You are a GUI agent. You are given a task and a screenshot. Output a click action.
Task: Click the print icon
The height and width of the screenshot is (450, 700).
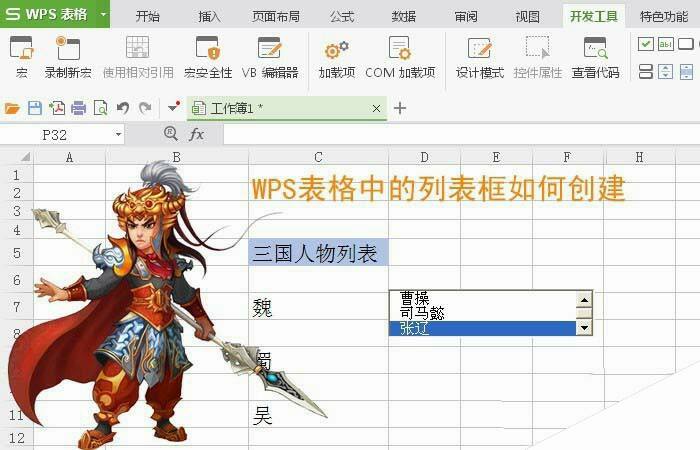79,108
